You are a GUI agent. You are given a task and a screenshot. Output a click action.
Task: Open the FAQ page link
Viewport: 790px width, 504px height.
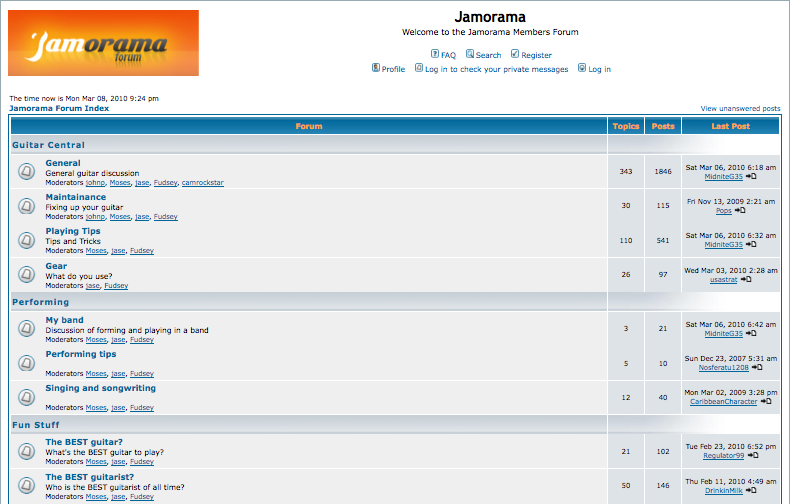tap(448, 55)
